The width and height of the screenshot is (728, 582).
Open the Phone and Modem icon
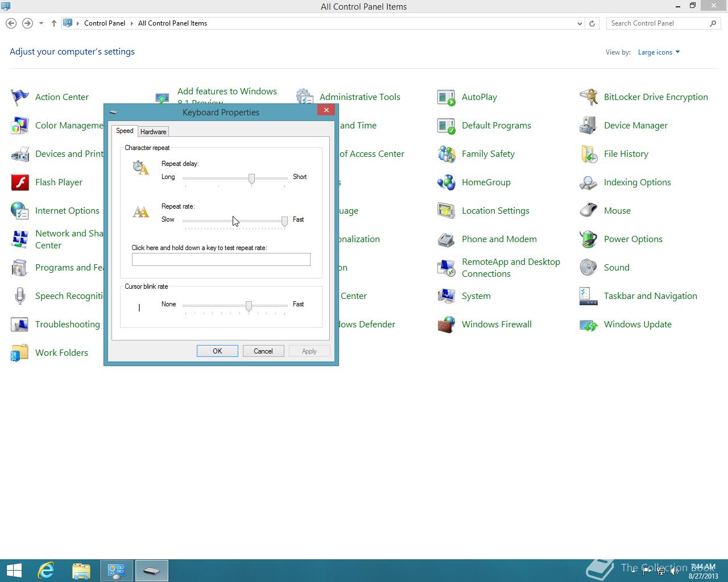pos(446,239)
